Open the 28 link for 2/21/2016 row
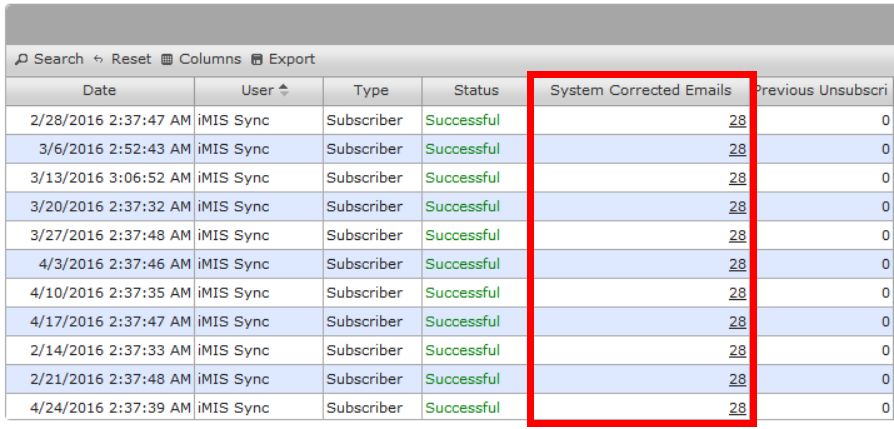The image size is (894, 429). coord(737,379)
